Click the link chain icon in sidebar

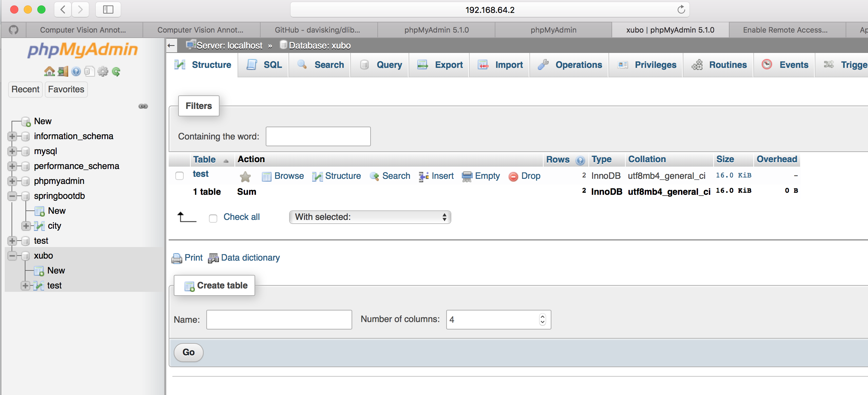[x=143, y=106]
